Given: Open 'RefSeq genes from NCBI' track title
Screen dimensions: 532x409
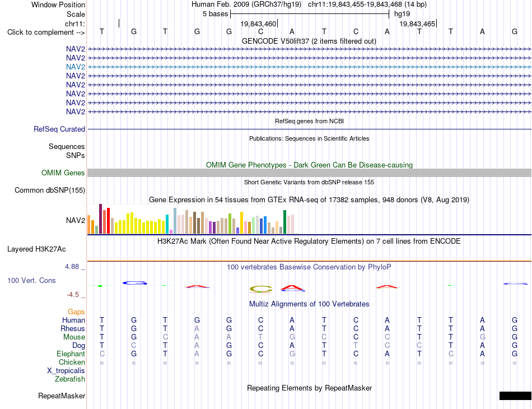Looking at the screenshot, I should click(309, 121).
